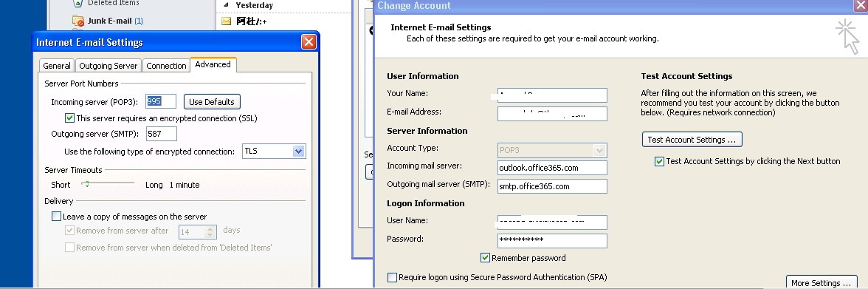Enable Leave a copy of messages on server
868x289 pixels.
[x=56, y=217]
